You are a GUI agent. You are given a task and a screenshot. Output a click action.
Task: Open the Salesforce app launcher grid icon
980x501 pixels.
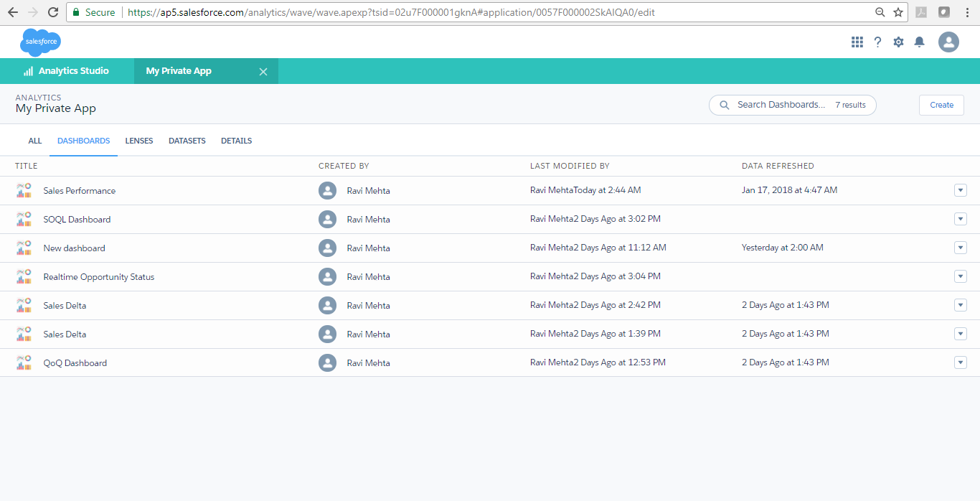pyautogui.click(x=857, y=42)
